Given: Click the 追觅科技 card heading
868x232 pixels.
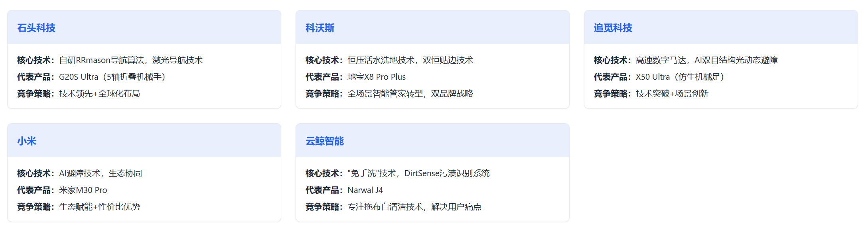Looking at the screenshot, I should point(613,28).
